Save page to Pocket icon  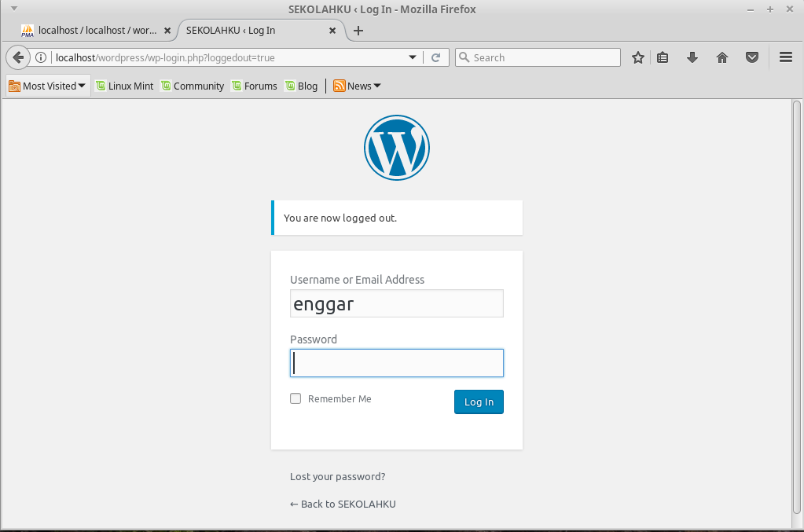coord(751,57)
